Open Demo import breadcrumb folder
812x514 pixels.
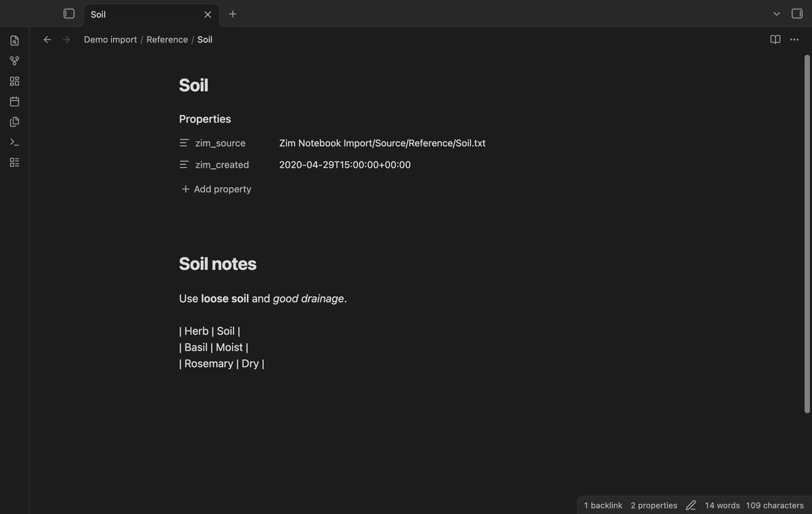[x=110, y=39]
